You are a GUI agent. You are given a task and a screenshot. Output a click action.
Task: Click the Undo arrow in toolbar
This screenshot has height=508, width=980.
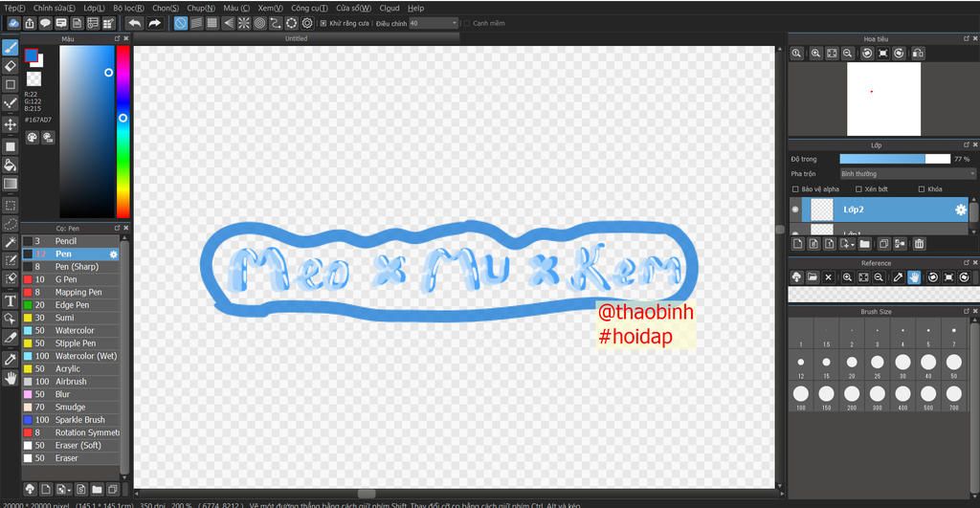(x=134, y=23)
